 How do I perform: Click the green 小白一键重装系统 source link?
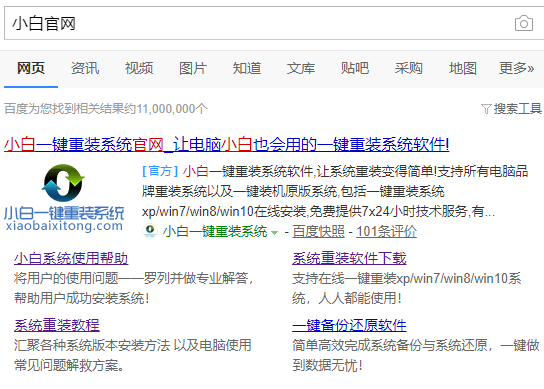click(215, 231)
